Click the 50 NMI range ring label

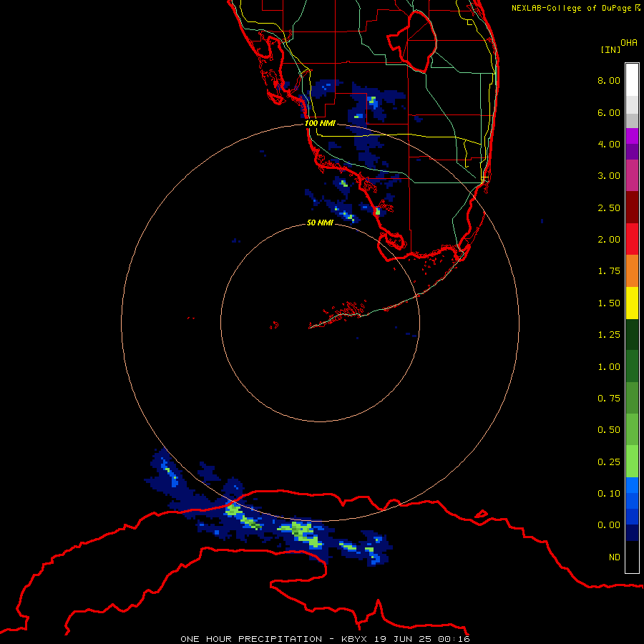click(320, 223)
